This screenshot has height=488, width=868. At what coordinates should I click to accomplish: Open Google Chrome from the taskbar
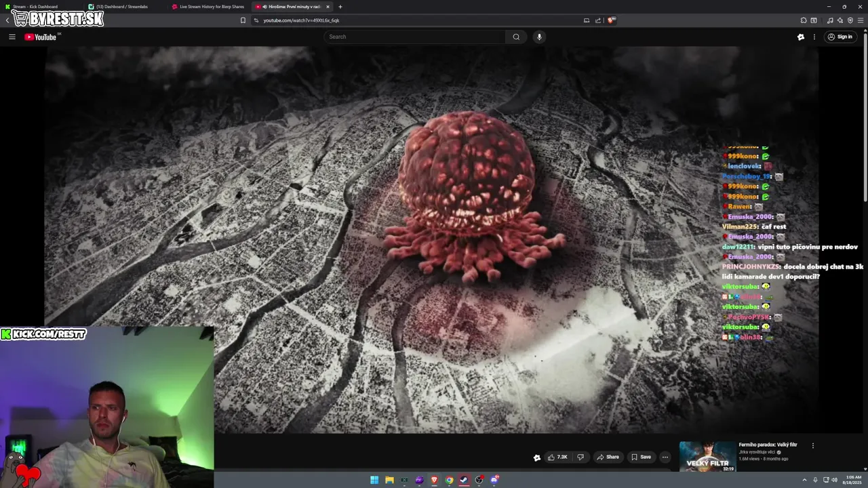449,480
